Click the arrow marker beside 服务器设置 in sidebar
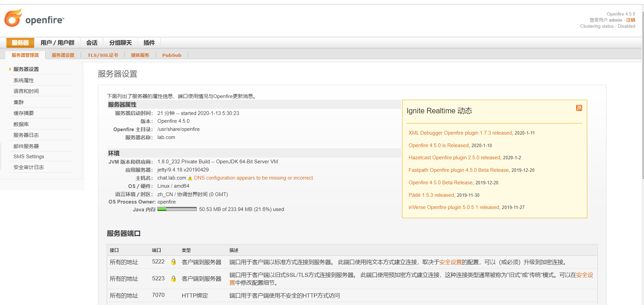 pyautogui.click(x=10, y=69)
